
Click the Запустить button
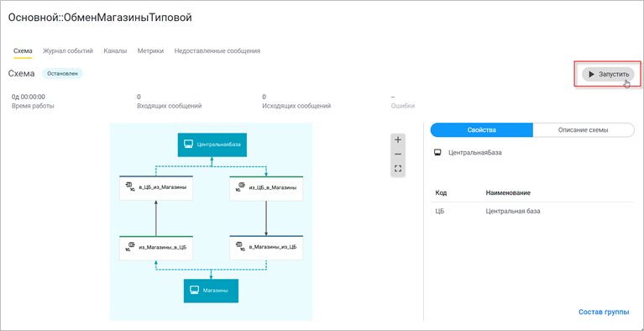(x=608, y=75)
